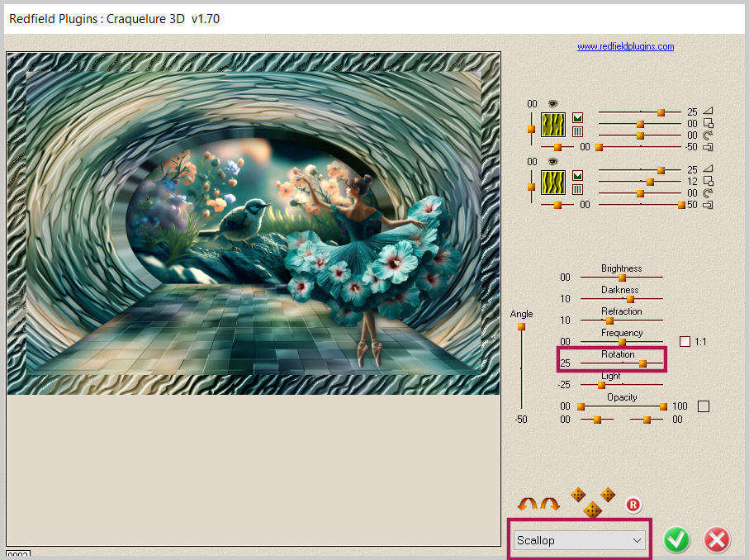The width and height of the screenshot is (749, 560).
Task: Click the green stripes icon of second texture
Action: pos(577,189)
